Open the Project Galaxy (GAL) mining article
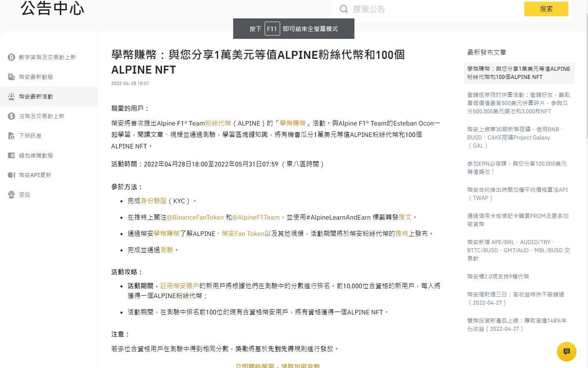The height and width of the screenshot is (368, 588). 515,137
